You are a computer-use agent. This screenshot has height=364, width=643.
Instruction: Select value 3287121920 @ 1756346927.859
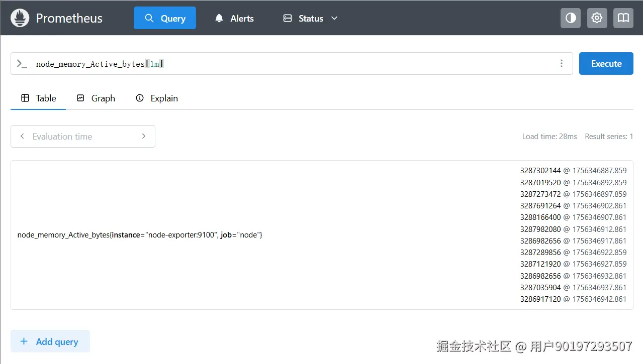[574, 264]
